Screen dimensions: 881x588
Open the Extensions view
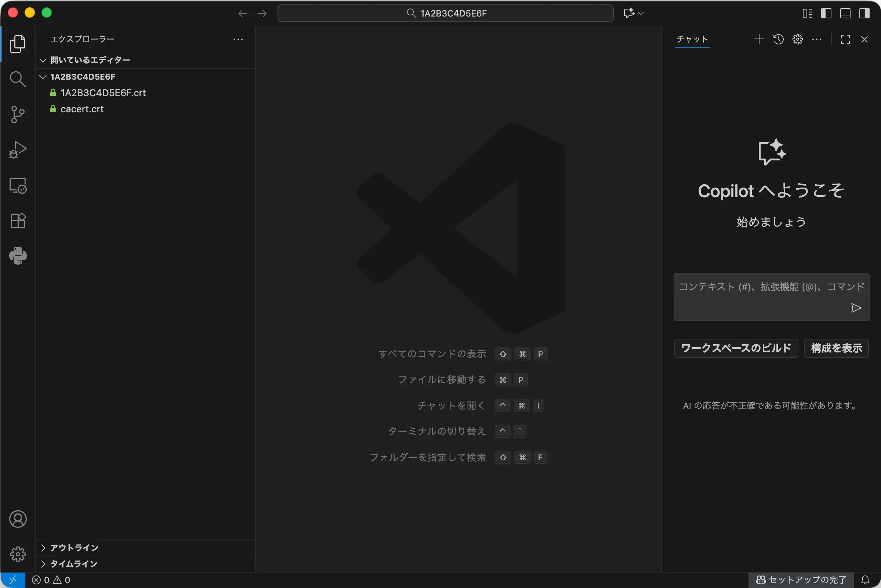(18, 221)
